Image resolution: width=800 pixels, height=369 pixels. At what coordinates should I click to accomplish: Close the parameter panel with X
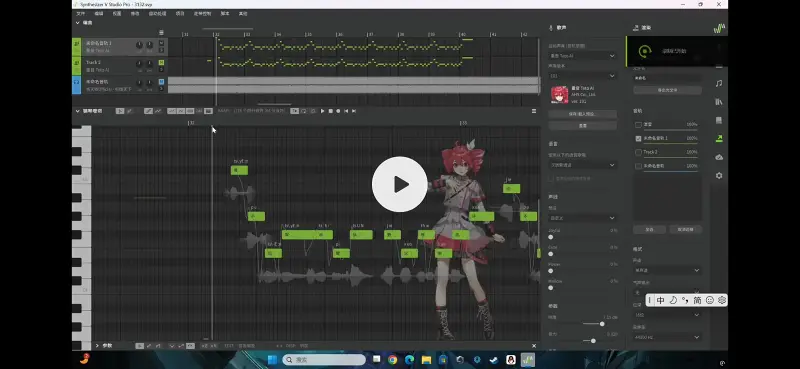coord(534,346)
